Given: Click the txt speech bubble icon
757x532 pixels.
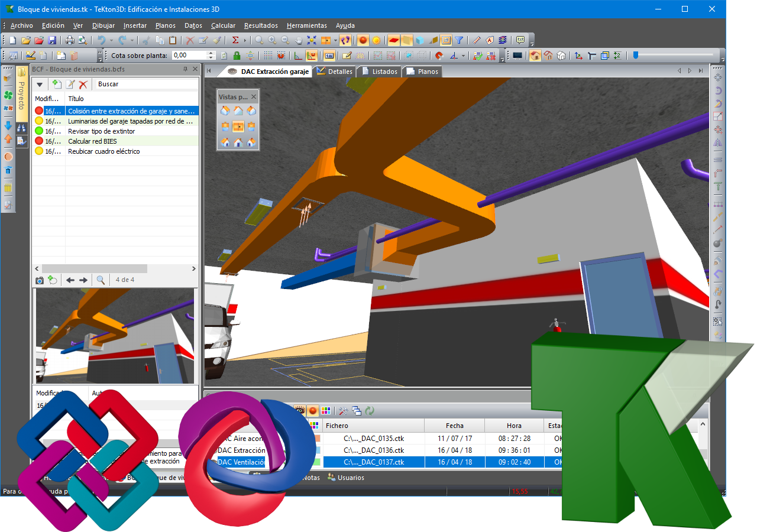Looking at the screenshot, I should coord(520,40).
